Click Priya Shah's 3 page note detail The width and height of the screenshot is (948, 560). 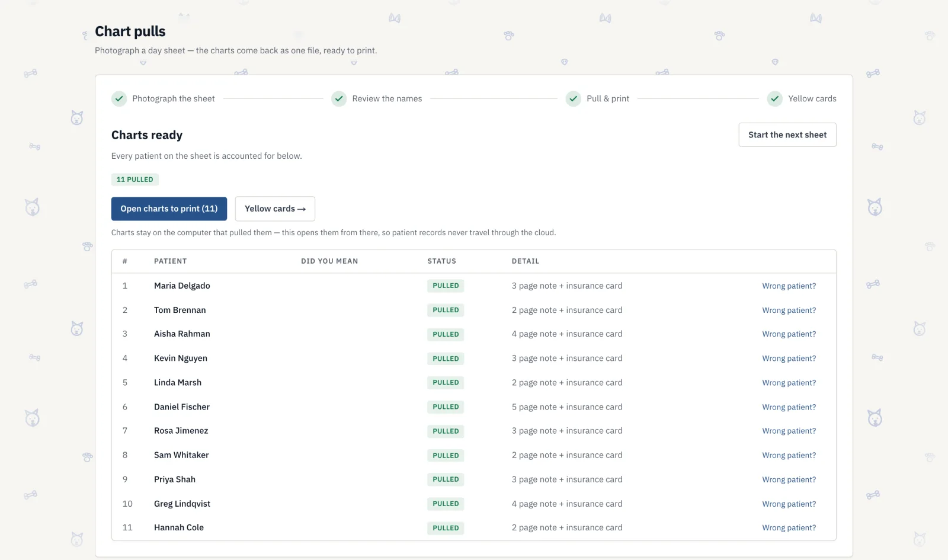coord(567,479)
